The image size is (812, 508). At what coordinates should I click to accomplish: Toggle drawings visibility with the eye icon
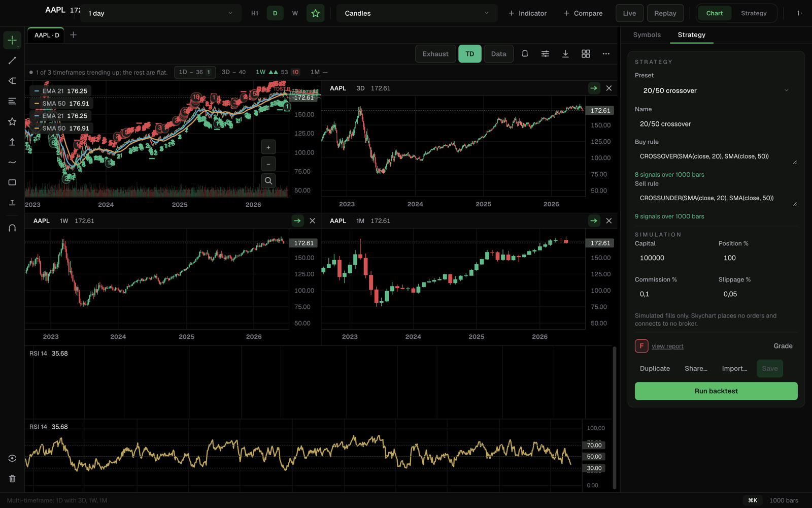(12, 458)
